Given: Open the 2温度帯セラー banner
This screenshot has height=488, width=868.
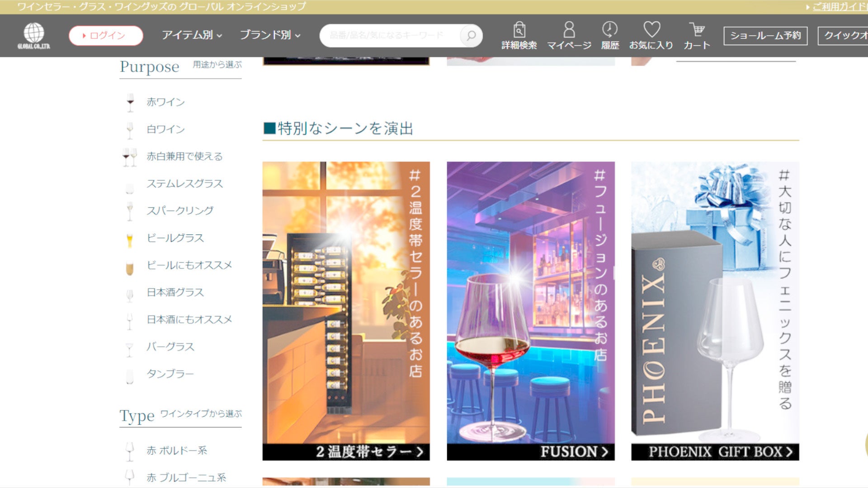Looking at the screenshot, I should 346,311.
